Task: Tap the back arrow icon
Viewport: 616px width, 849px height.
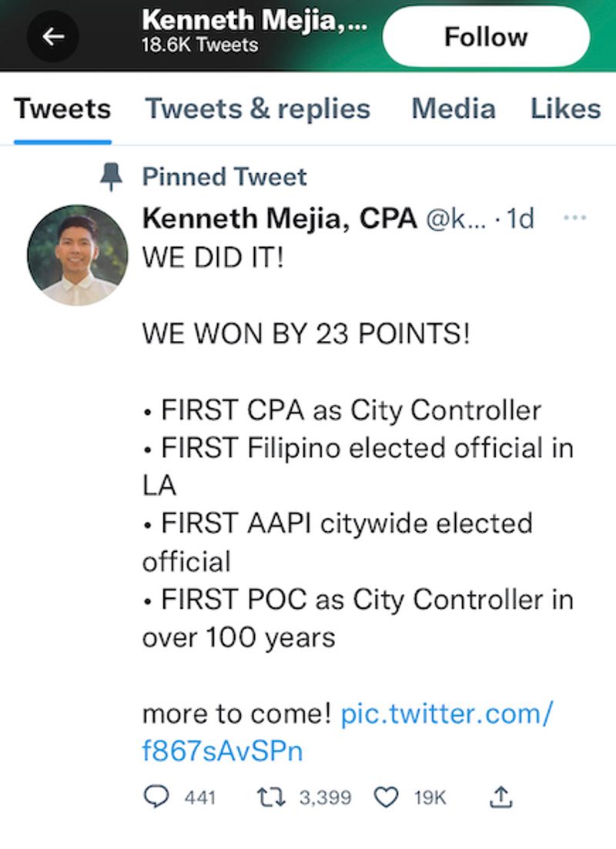Action: point(52,36)
